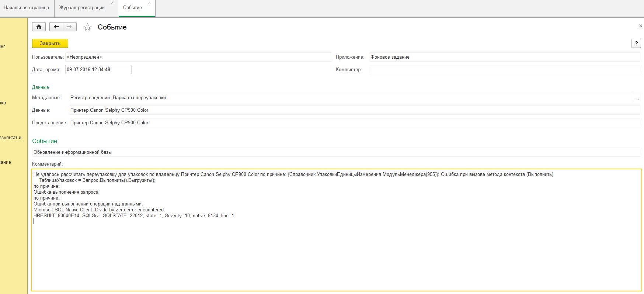Click the Home icon button
Screen dimensions: 644x294
click(x=39, y=27)
